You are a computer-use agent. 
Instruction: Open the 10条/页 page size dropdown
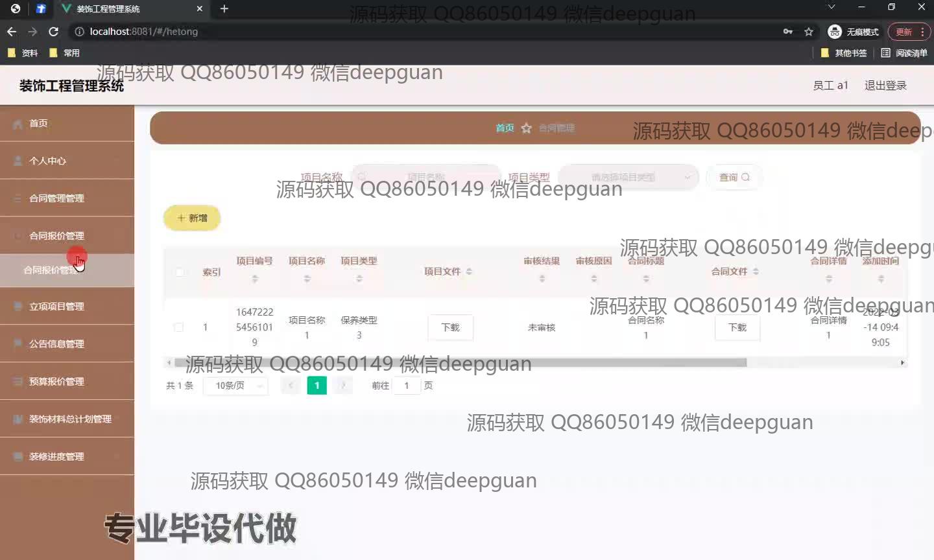pos(236,386)
